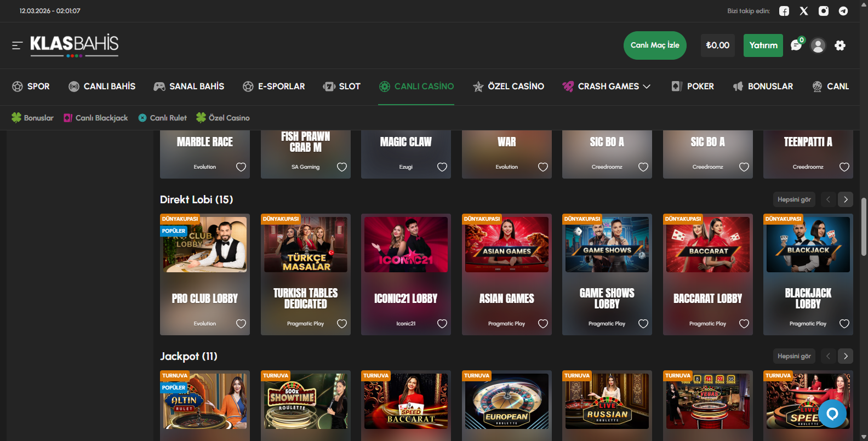
Task: Show previous games in Jackpot row
Action: click(829, 356)
